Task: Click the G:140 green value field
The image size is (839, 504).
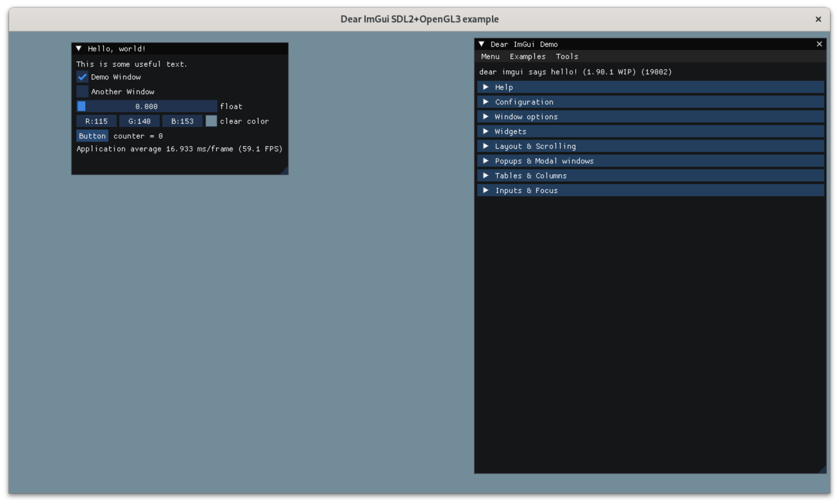Action: point(139,121)
